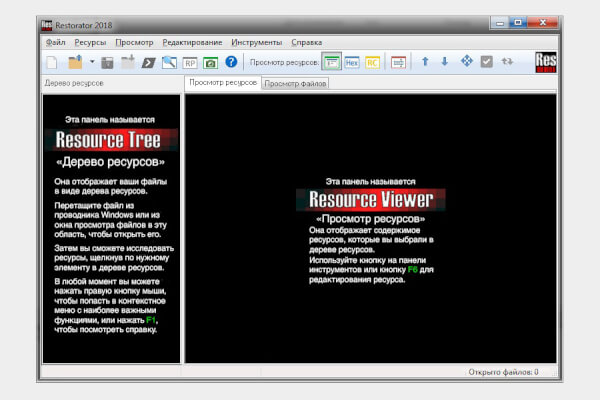Click the Resource Tree banner
The height and width of the screenshot is (400, 600).
[111, 140]
